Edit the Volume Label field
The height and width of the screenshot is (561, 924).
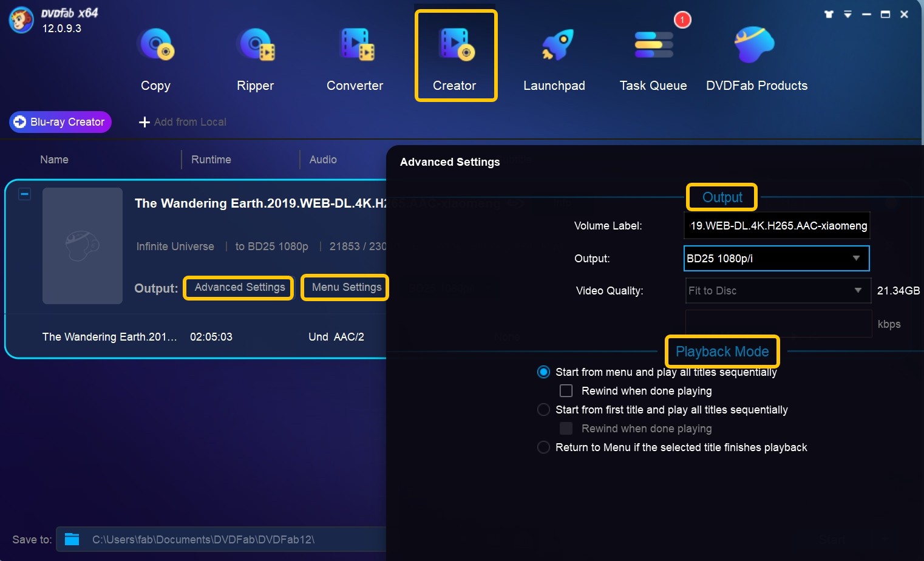777,226
